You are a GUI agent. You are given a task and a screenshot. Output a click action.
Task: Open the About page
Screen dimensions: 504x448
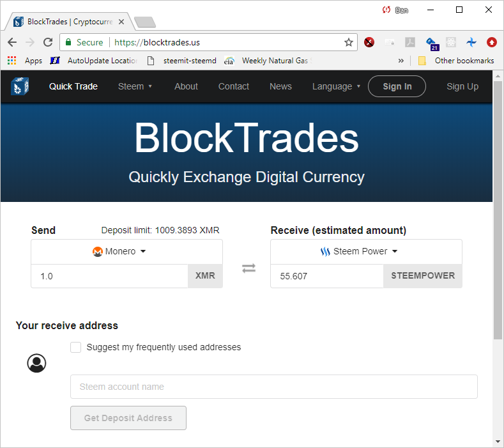click(186, 86)
